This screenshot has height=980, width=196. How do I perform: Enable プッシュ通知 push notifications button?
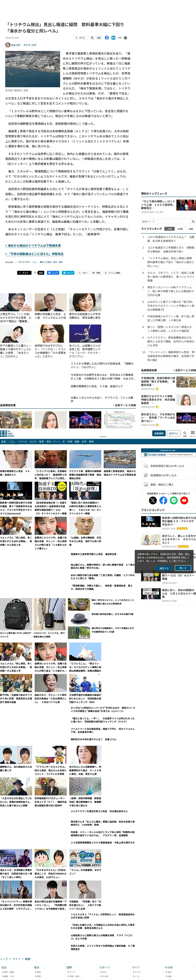point(112,272)
